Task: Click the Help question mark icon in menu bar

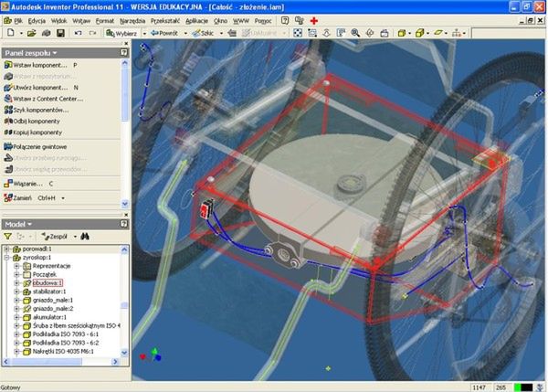Action: tap(285, 21)
